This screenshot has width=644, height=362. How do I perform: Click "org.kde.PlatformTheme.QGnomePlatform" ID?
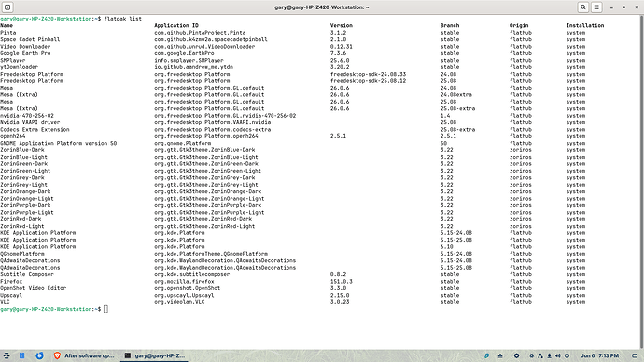(x=211, y=254)
